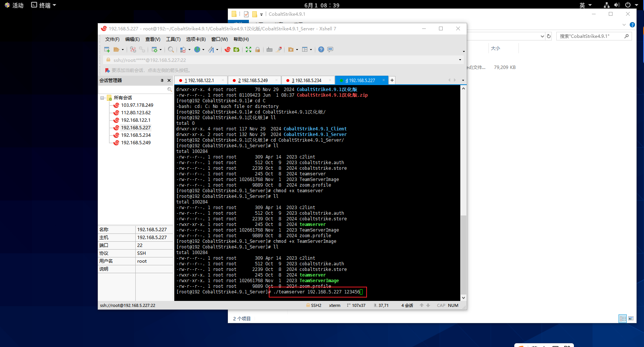Click the refresh button in Explorer address bar
Viewport: 644px width, 347px height.
(549, 36)
